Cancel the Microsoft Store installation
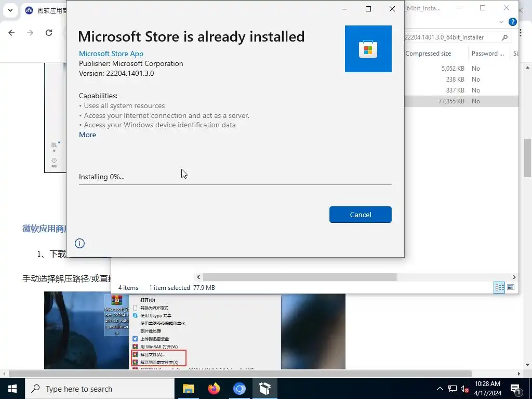 tap(361, 215)
